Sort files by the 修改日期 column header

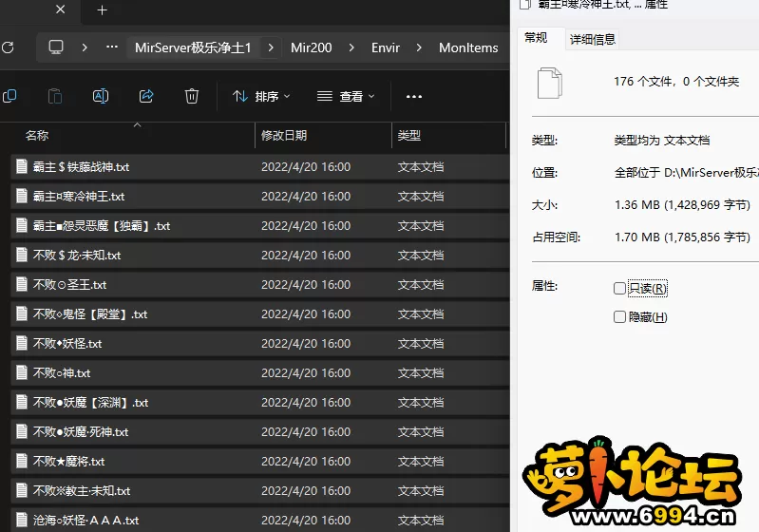(x=284, y=136)
